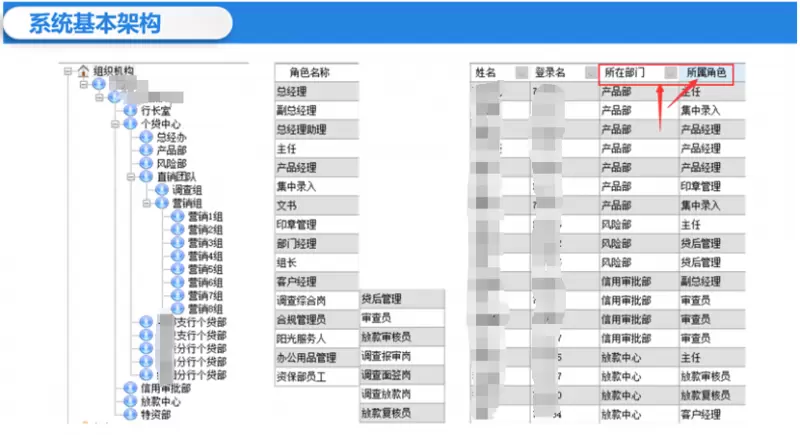This screenshot has height=435, width=800.
Task: Click the globe icon next to 调查组
Action: point(162,189)
